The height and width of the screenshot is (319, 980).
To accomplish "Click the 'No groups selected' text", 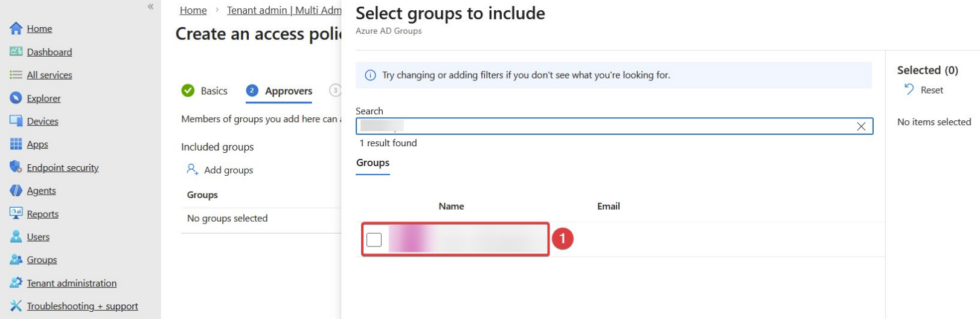I will coord(227,218).
